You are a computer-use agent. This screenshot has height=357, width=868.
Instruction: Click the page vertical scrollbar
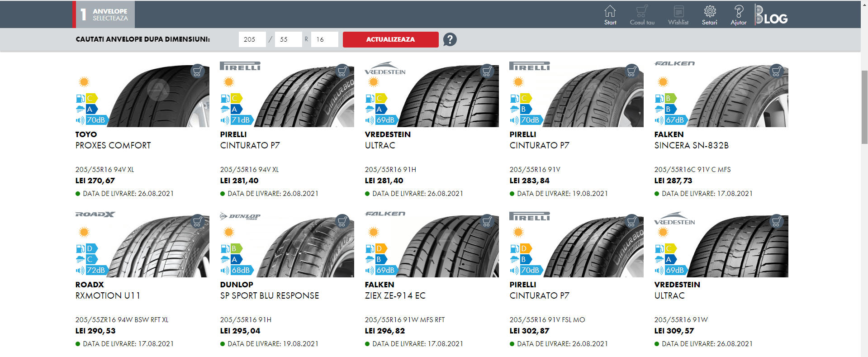click(x=864, y=107)
